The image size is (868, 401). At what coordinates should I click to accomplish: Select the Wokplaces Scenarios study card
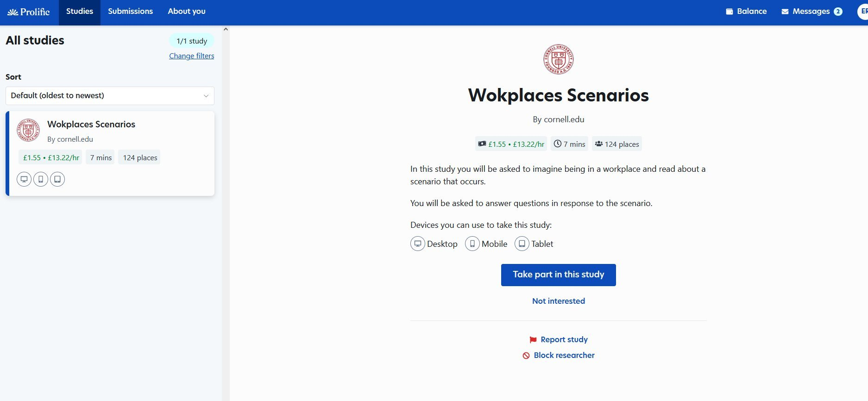[110, 153]
